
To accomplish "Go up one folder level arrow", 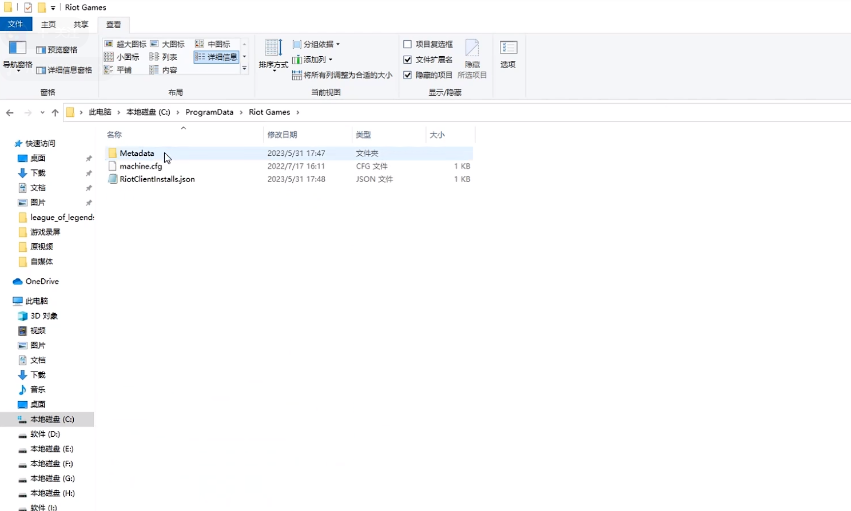I will [55, 112].
